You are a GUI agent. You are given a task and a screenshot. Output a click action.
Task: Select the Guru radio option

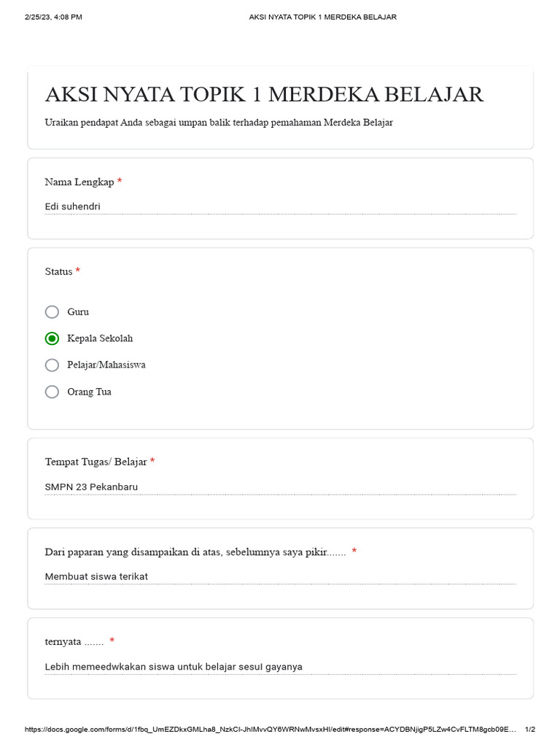(x=52, y=312)
